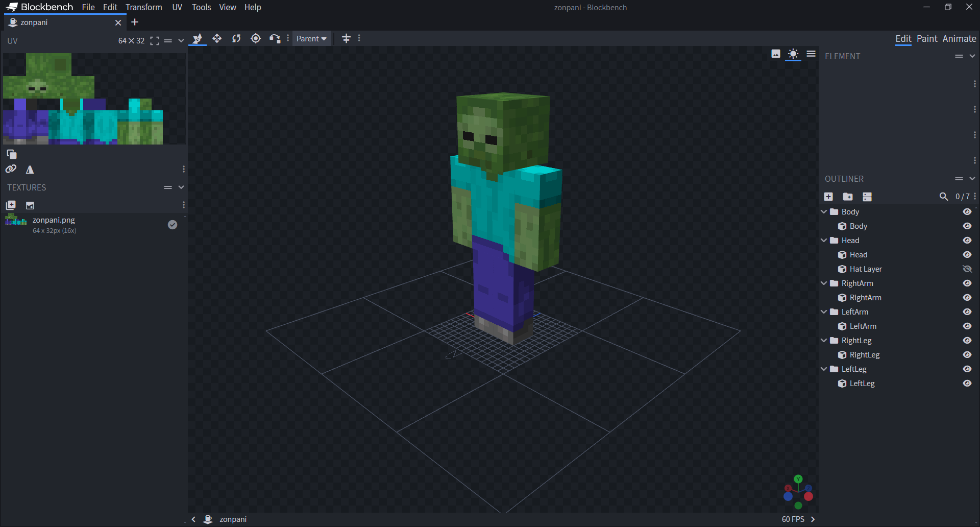This screenshot has height=527, width=980.
Task: Click the plus button to open a new tab
Action: (134, 22)
